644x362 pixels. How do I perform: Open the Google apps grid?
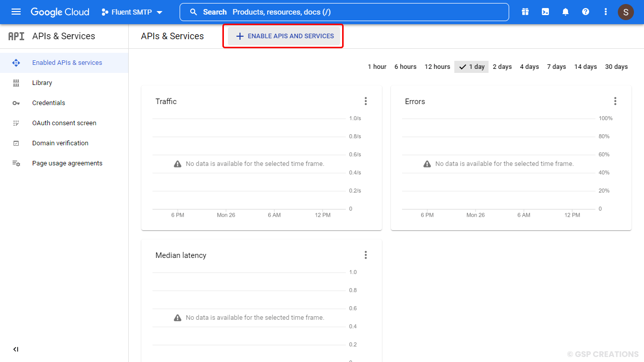click(525, 12)
